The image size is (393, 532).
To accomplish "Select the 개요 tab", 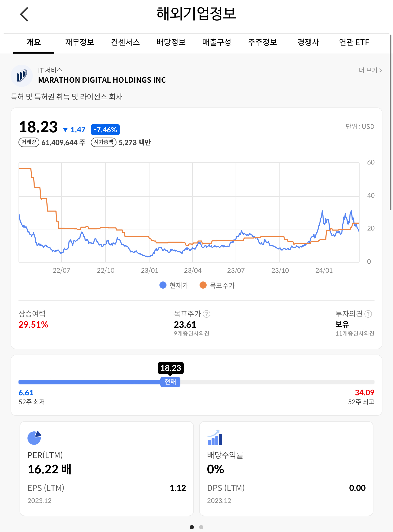I will [x=34, y=42].
